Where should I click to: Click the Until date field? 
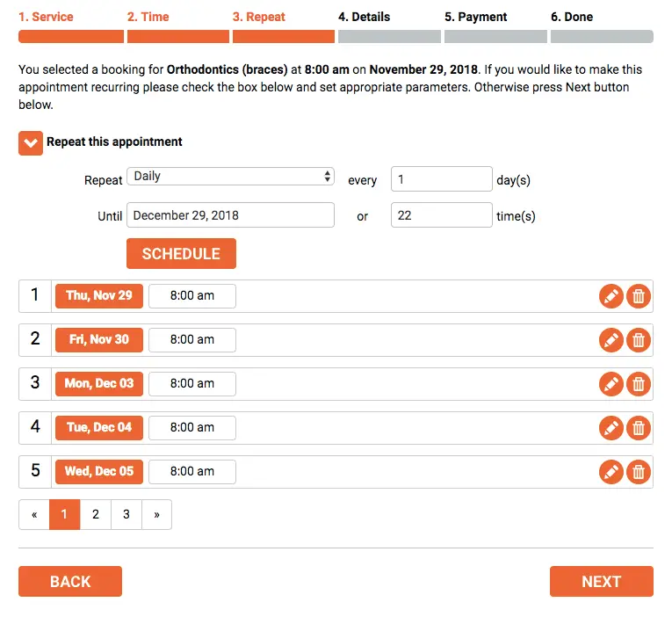230,214
